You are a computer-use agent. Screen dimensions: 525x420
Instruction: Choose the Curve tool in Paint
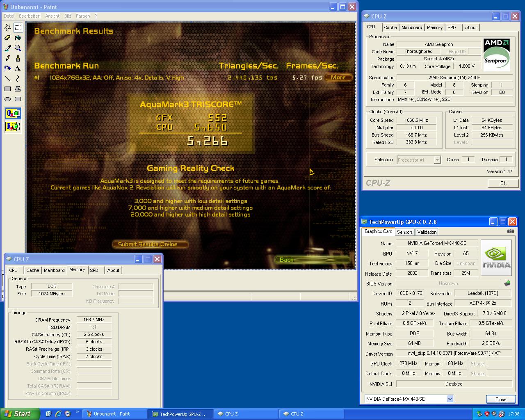pos(18,79)
